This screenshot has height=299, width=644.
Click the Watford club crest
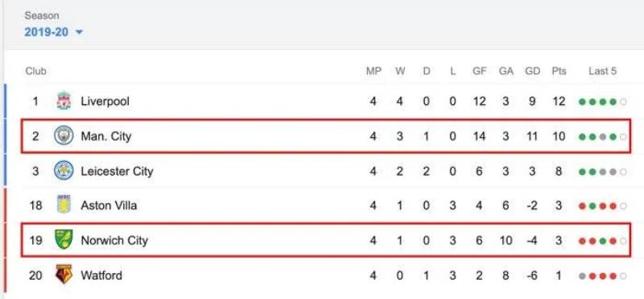click(64, 274)
